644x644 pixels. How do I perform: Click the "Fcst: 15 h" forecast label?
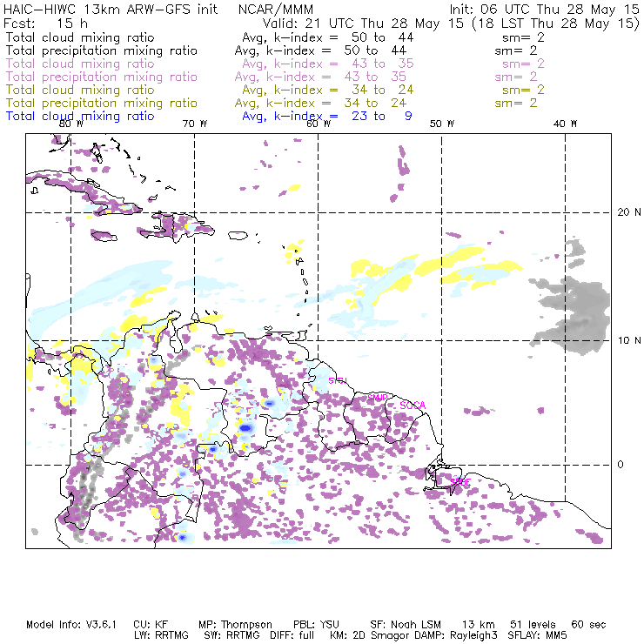(45, 23)
